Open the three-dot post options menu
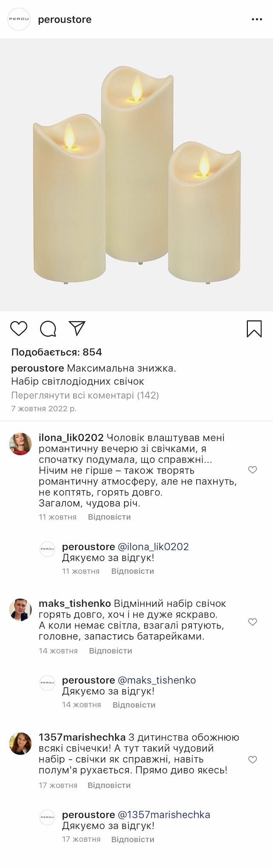Viewport: 273px width, 868px height. 257,20
